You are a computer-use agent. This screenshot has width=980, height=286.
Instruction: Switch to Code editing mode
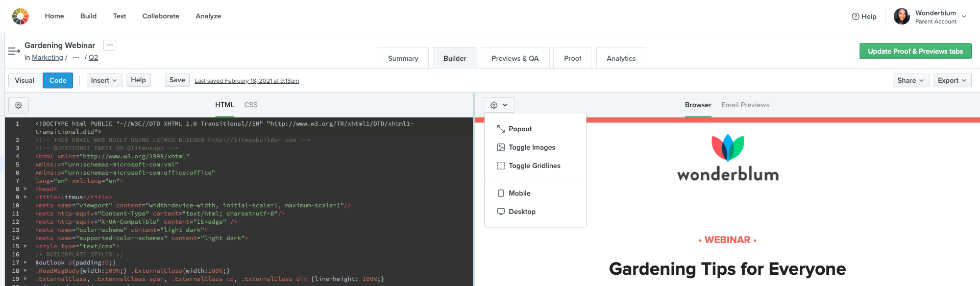(58, 80)
